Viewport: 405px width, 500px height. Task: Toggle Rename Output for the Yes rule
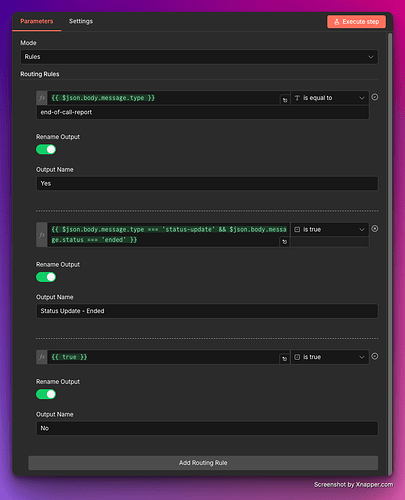pos(46,149)
